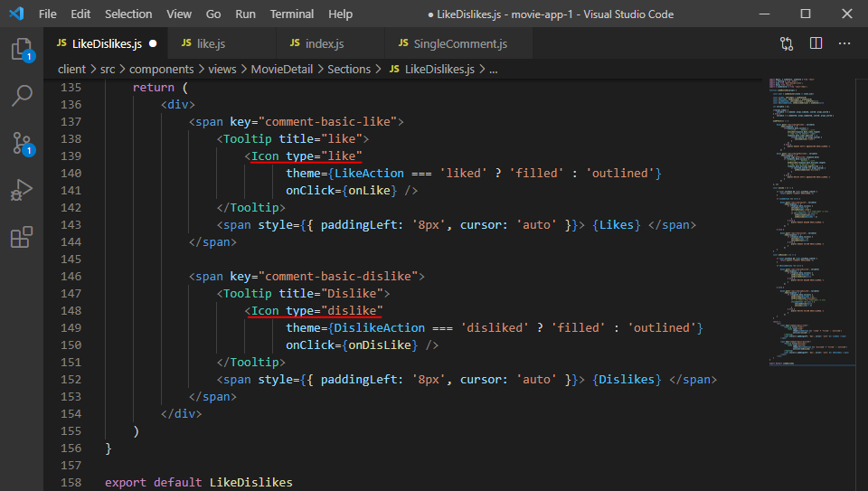This screenshot has width=868, height=491.
Task: Open the More Actions ellipsis menu
Action: [844, 43]
